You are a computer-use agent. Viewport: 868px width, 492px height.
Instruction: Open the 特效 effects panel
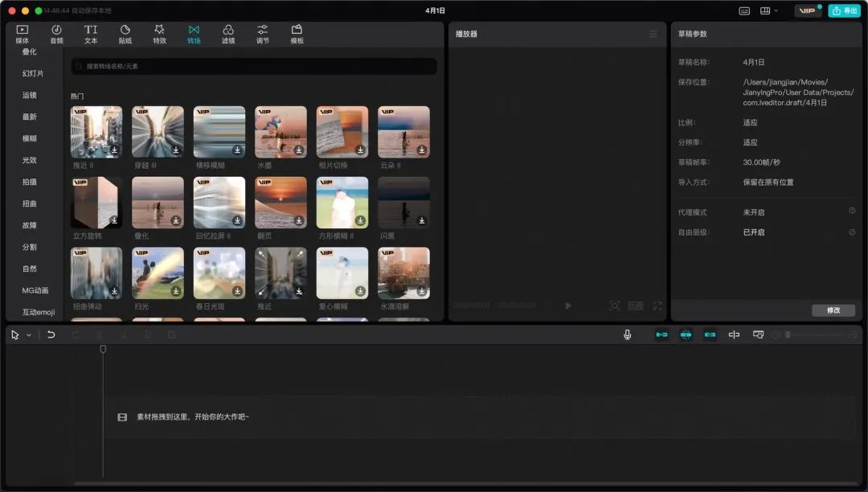click(x=159, y=34)
